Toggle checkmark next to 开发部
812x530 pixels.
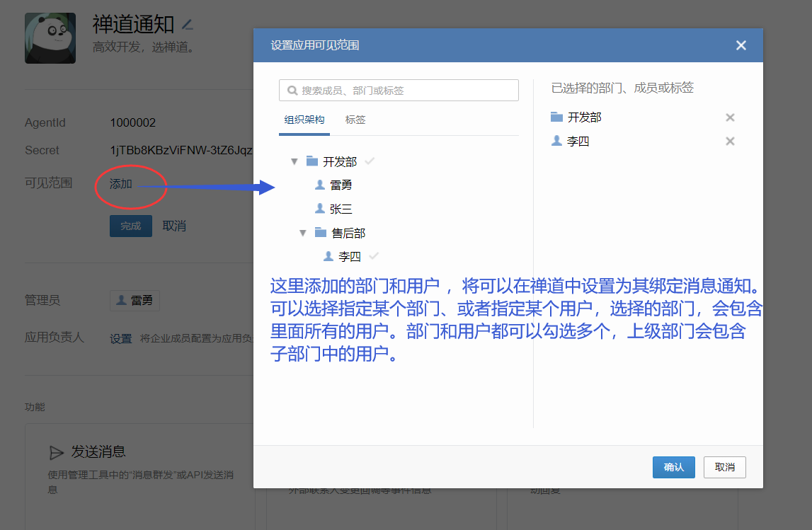370,161
